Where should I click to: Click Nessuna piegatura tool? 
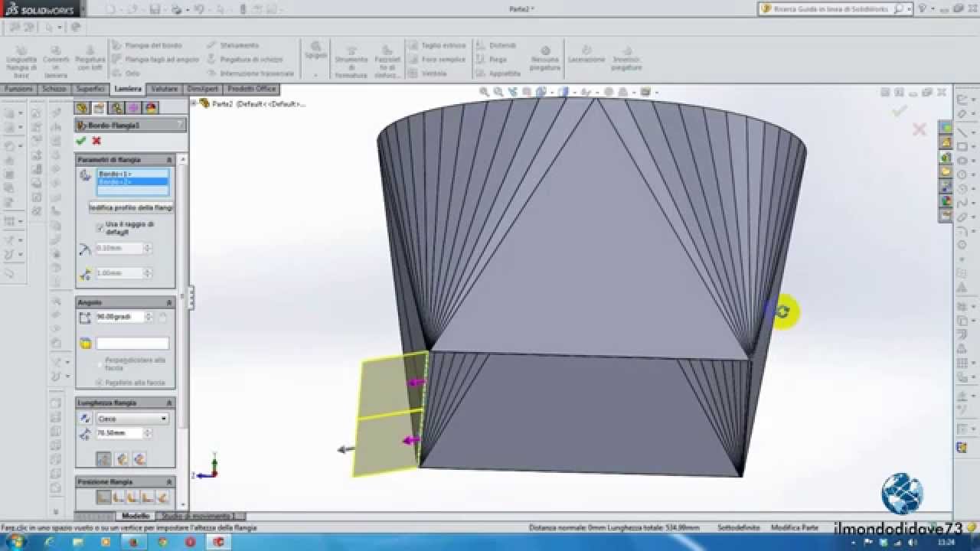[x=545, y=58]
